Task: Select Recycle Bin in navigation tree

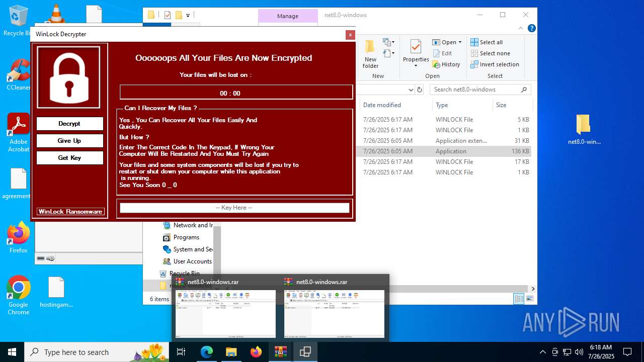Action: [x=180, y=274]
